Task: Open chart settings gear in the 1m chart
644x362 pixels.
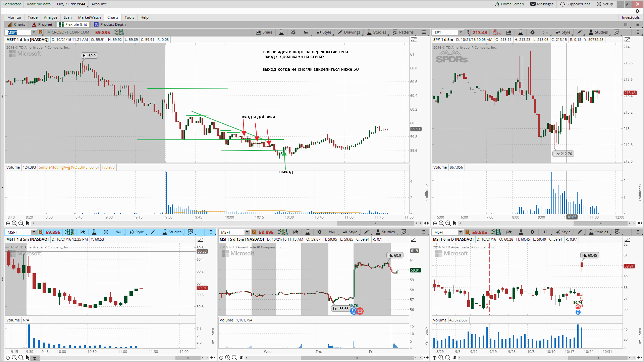Action: click(x=293, y=33)
